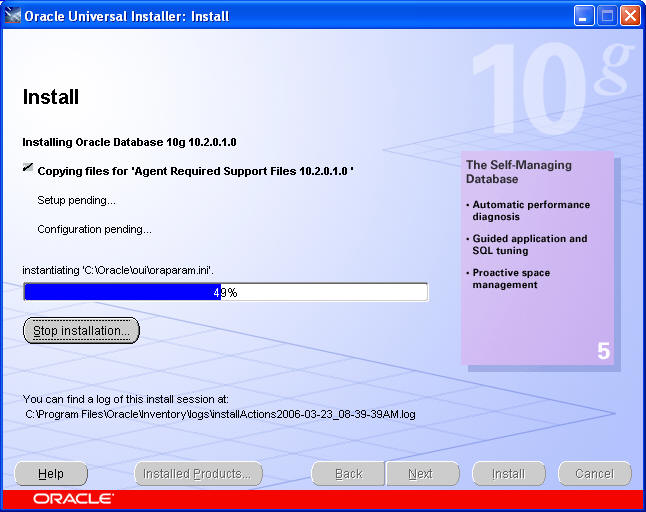The height and width of the screenshot is (512, 646).
Task: Click the Next button
Action: point(421,474)
